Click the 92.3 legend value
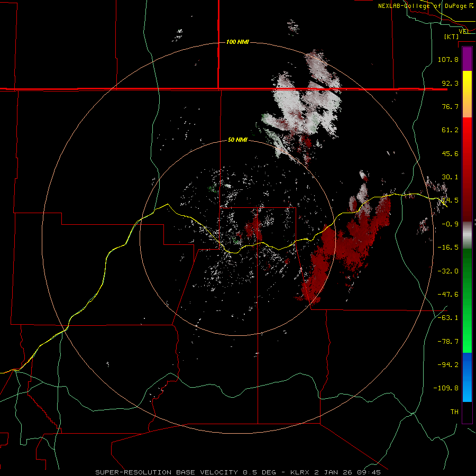The image size is (476, 476). (450, 83)
